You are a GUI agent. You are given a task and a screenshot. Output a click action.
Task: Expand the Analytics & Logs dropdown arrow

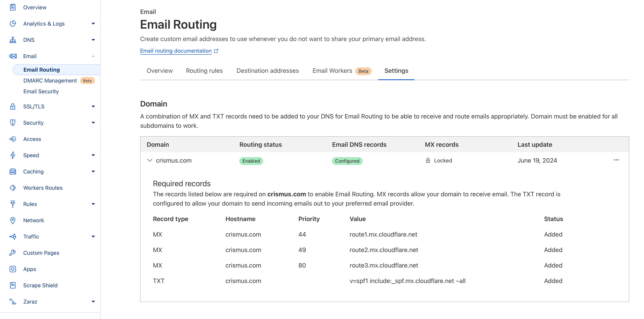[x=93, y=24]
